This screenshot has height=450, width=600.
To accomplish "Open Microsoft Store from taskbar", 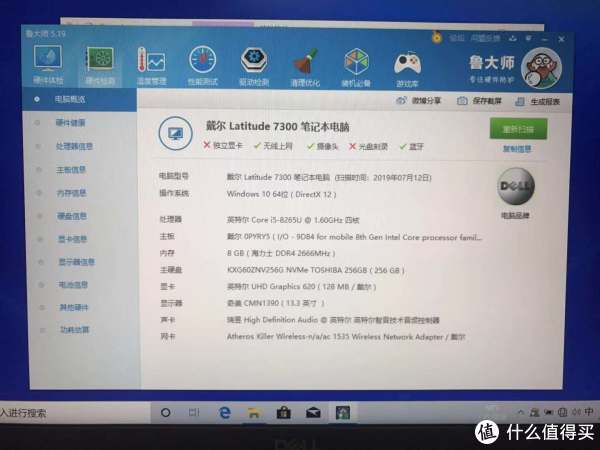I will click(x=284, y=413).
